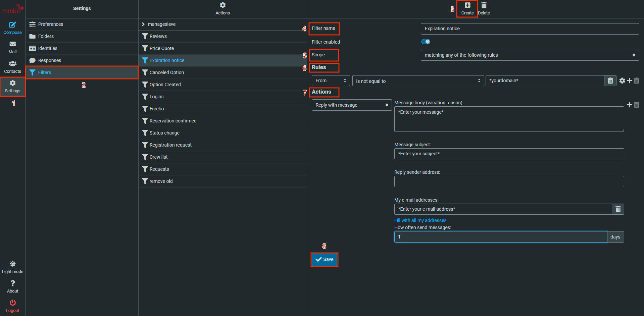
Task: Select the Canceled Option filter
Action: (222, 72)
